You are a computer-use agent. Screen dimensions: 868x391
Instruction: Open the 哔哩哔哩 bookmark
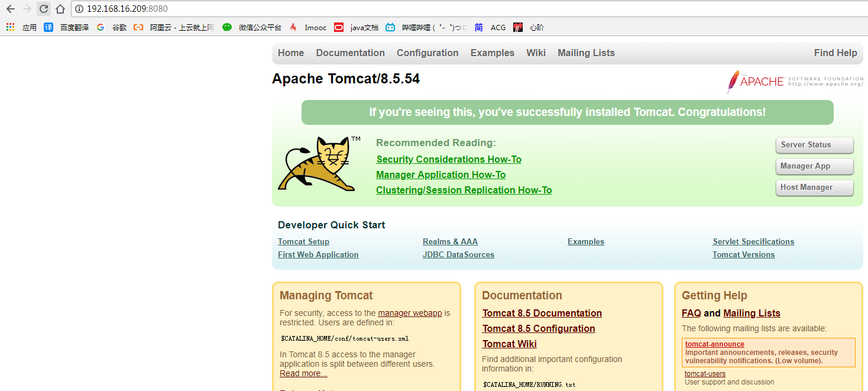click(x=426, y=27)
